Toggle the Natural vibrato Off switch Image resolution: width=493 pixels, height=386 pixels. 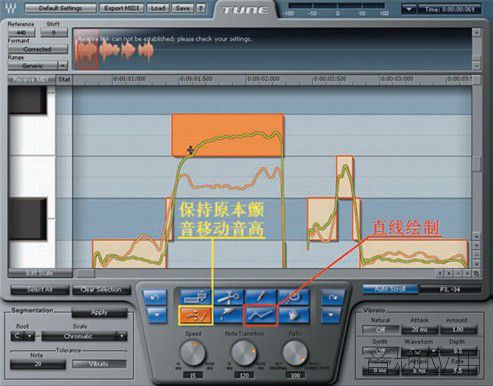(380, 330)
